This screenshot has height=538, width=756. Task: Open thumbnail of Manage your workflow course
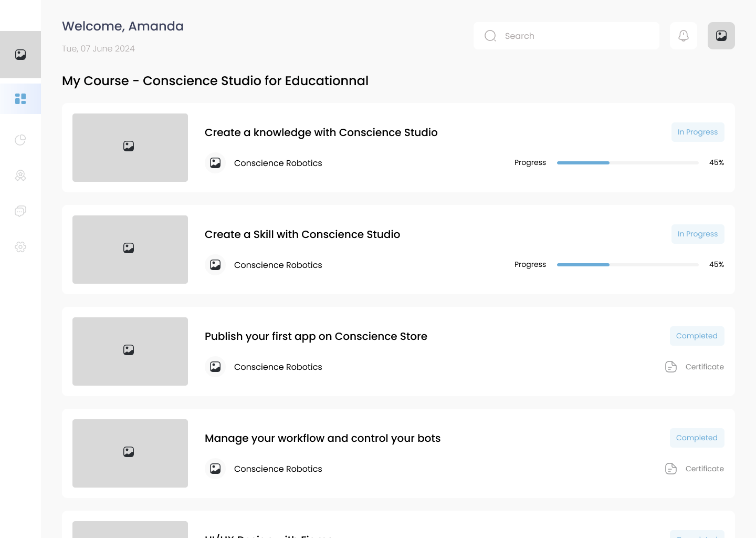(130, 453)
